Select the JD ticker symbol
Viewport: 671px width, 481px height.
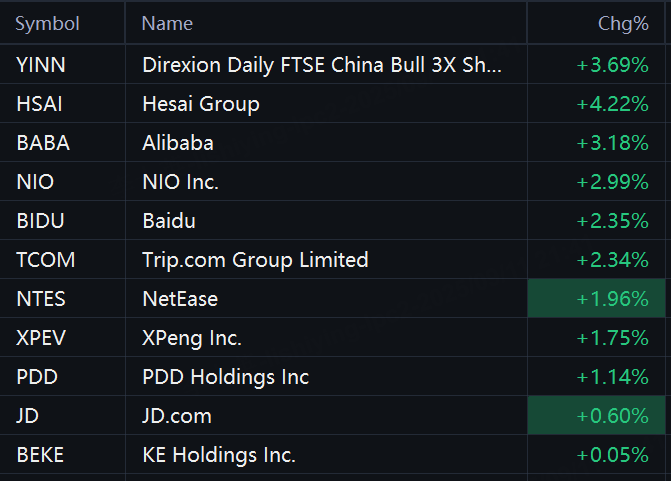[27, 416]
